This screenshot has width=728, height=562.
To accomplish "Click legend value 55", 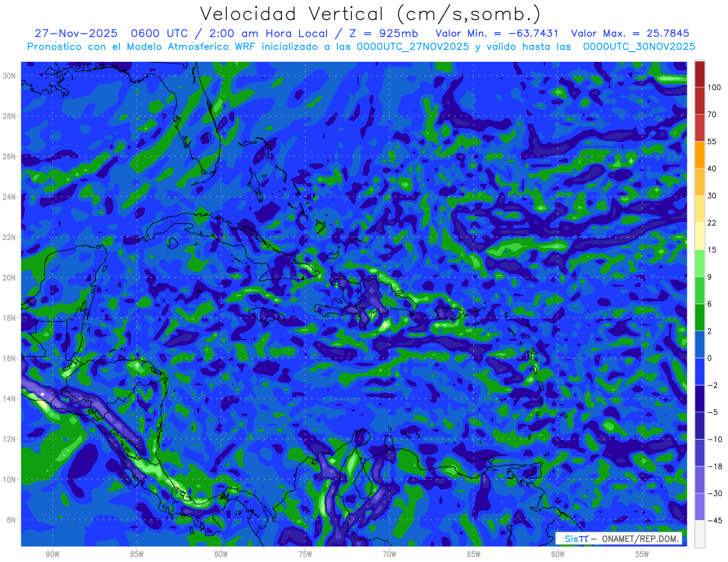I will click(712, 142).
